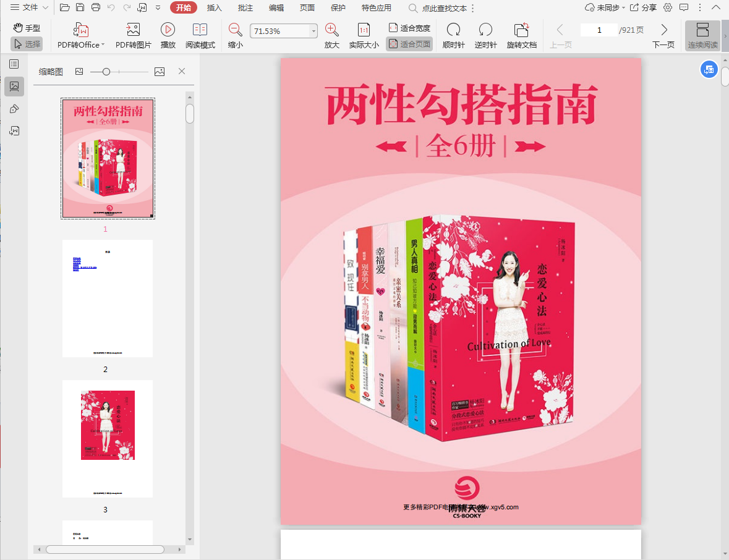The width and height of the screenshot is (729, 560).
Task: Select page 2 thumbnail
Action: tap(108, 299)
